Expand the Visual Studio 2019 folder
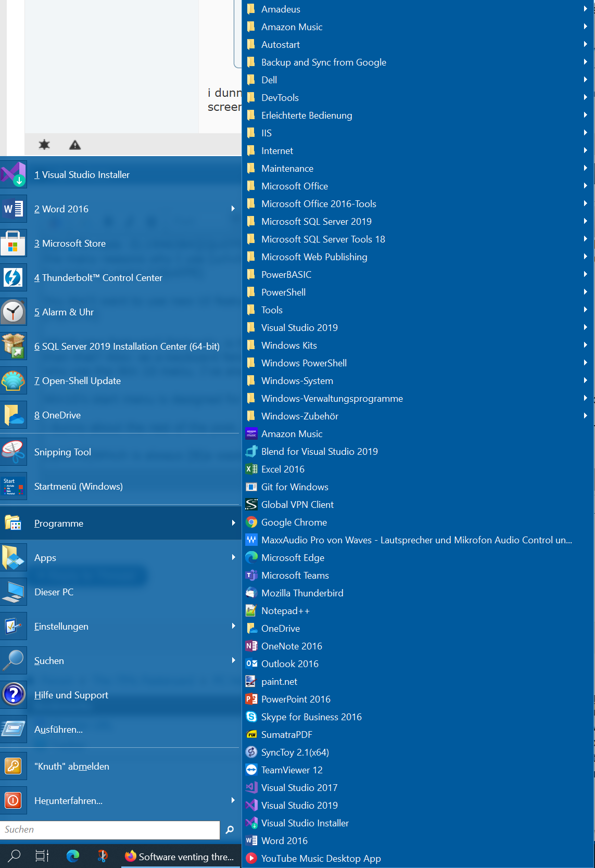Screen dimensions: 595x868 417,328
